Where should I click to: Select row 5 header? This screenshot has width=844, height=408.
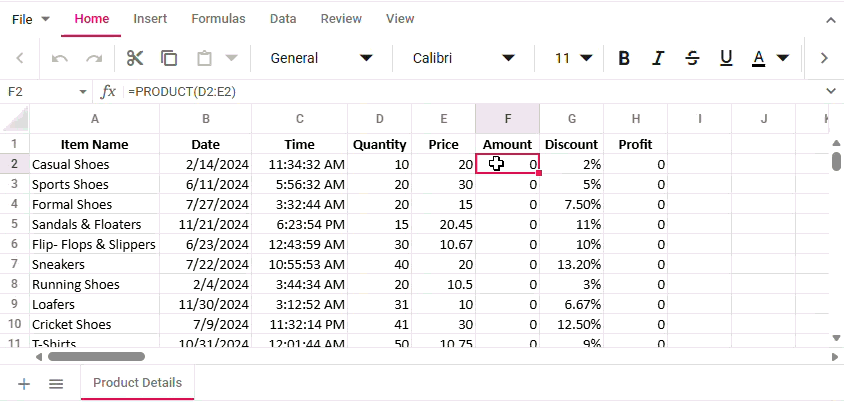[15, 224]
